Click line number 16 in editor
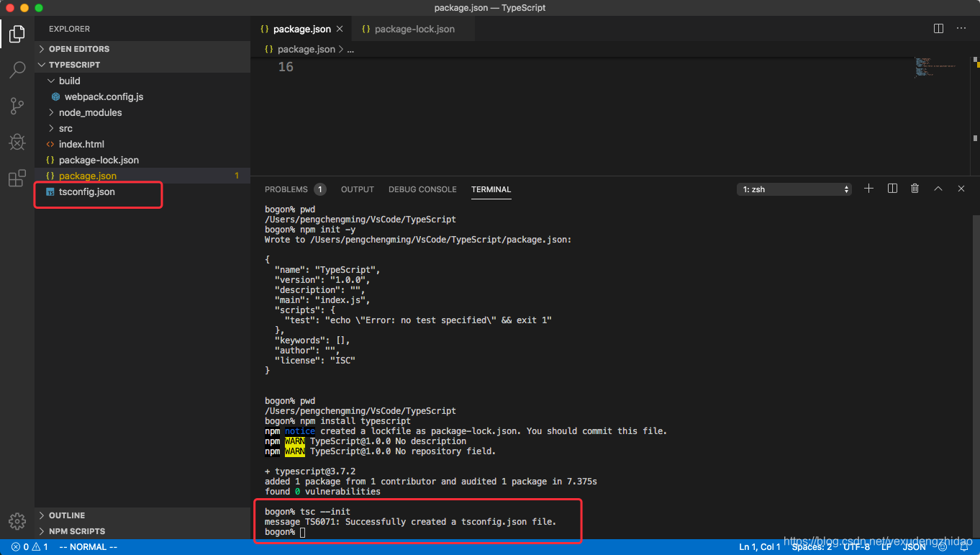This screenshot has width=980, height=555. [x=286, y=66]
